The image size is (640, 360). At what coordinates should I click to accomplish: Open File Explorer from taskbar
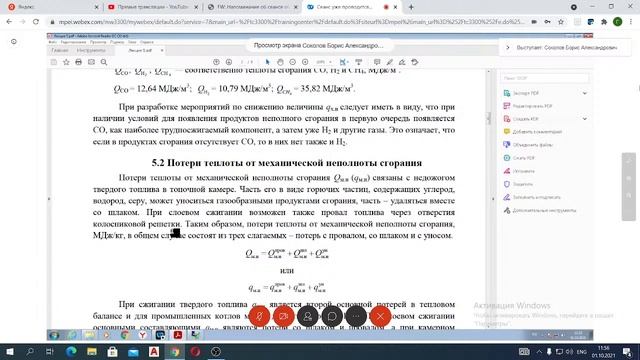[92, 352]
